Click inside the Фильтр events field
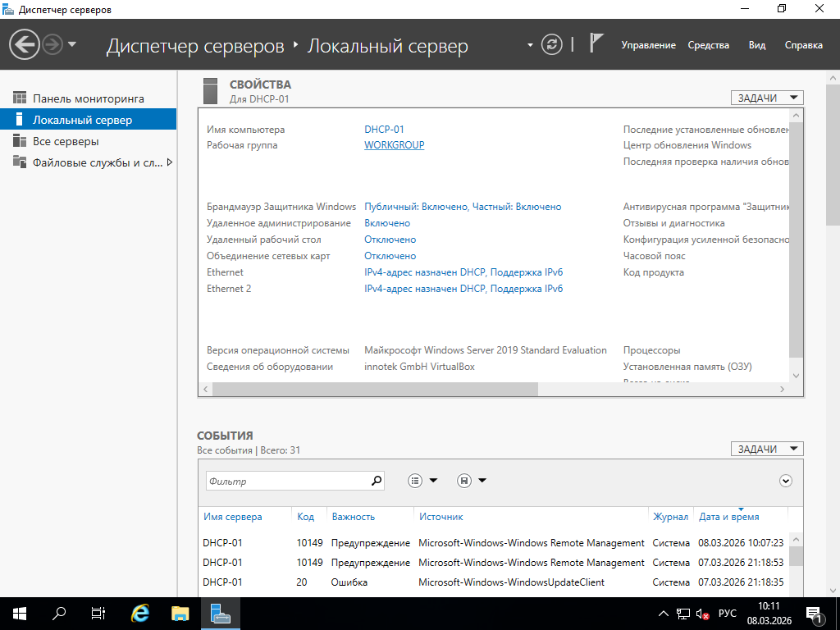Screen dimensions: 840x630 [x=287, y=481]
